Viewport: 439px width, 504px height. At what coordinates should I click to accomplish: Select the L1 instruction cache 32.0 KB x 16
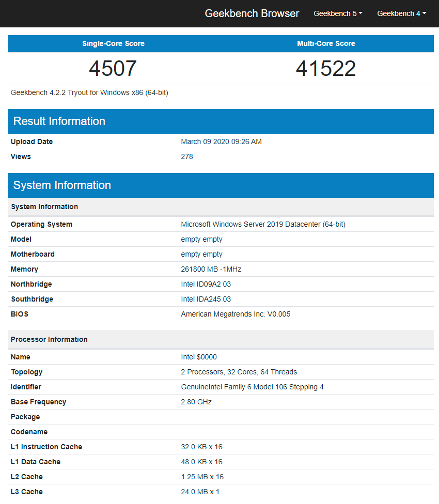(201, 447)
